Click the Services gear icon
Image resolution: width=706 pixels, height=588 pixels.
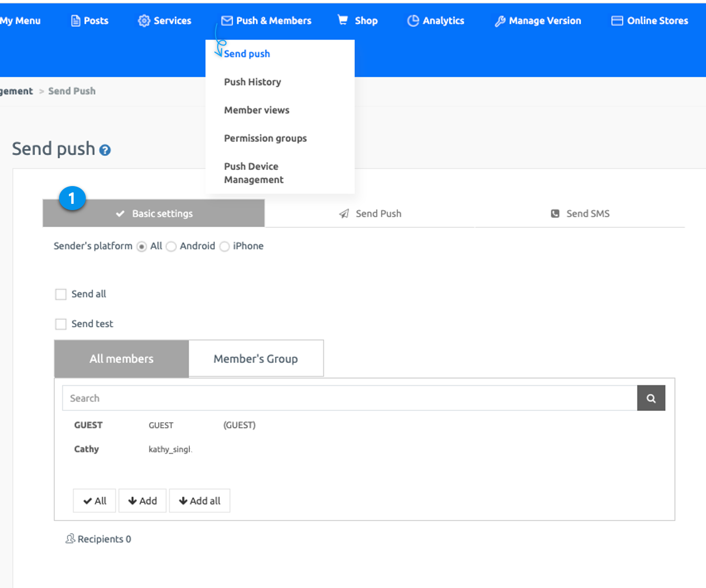point(144,21)
